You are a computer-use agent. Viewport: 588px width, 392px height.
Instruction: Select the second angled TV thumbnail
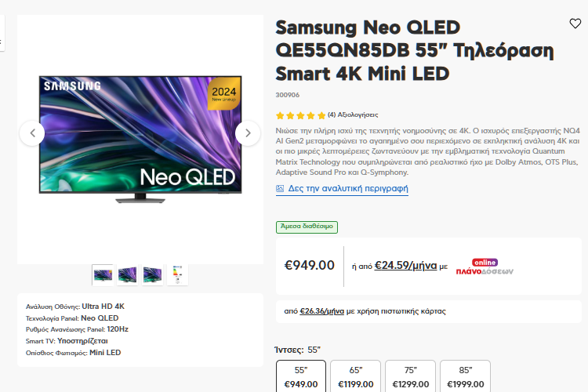[128, 275]
